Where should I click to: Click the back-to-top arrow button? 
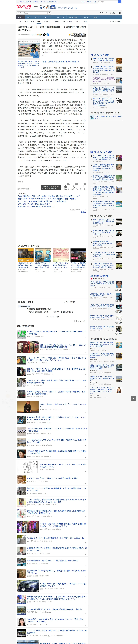pos(133,398)
